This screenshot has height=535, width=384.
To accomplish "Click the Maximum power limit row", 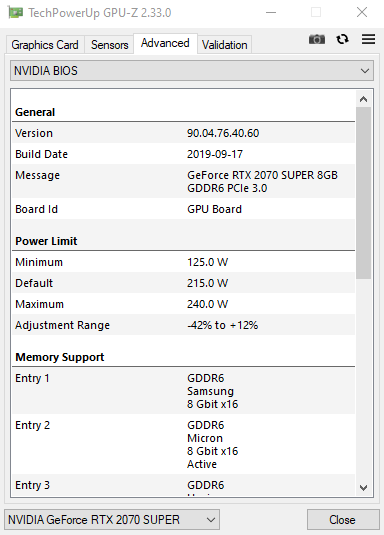I will pos(184,304).
